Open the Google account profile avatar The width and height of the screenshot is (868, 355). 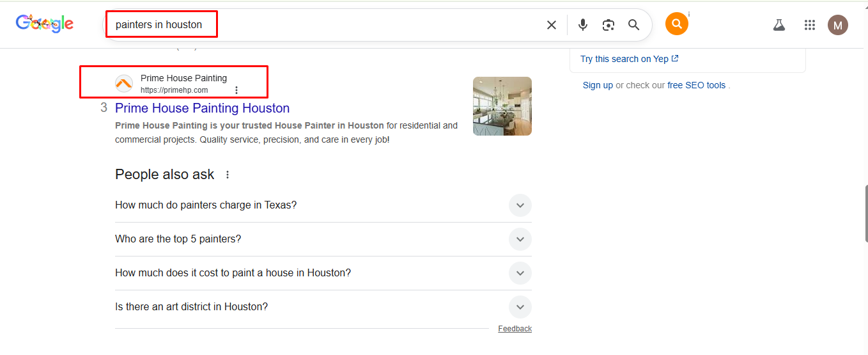[x=837, y=25]
